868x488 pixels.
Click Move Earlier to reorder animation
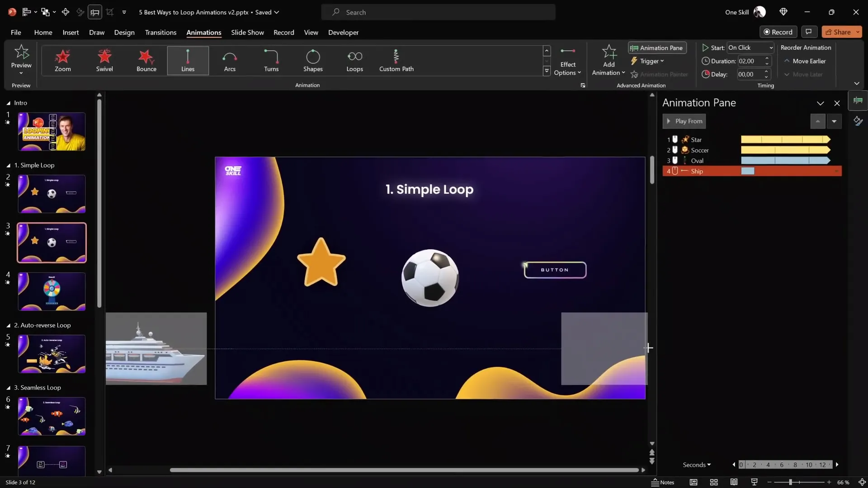point(805,61)
